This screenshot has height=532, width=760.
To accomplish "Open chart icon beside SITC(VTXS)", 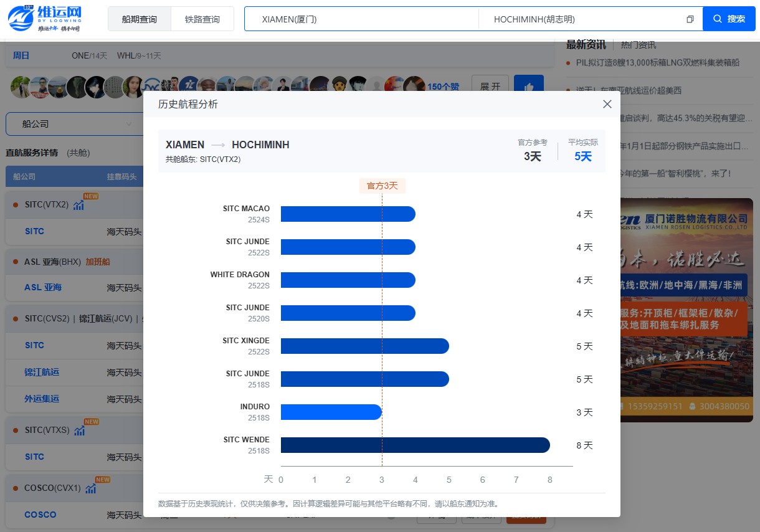I will point(79,430).
